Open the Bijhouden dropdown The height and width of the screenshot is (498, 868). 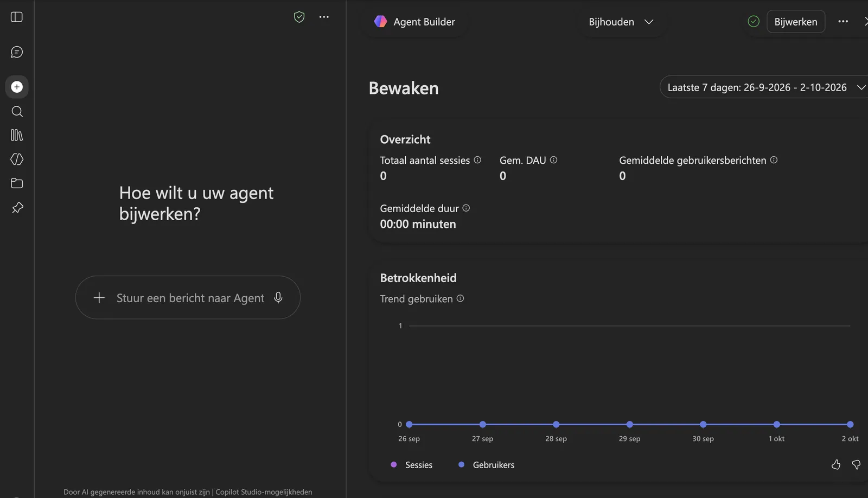pyautogui.click(x=621, y=22)
